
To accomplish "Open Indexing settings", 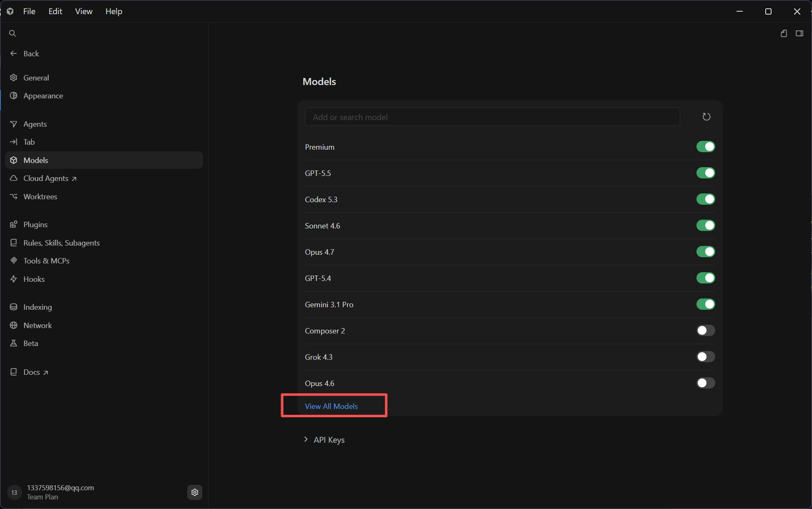I will coord(104,307).
